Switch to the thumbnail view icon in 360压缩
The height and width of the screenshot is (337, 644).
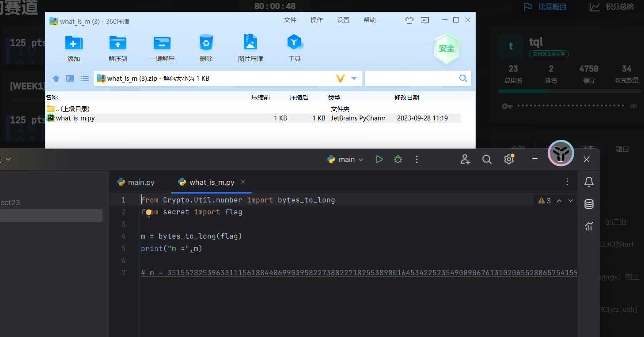pos(70,79)
